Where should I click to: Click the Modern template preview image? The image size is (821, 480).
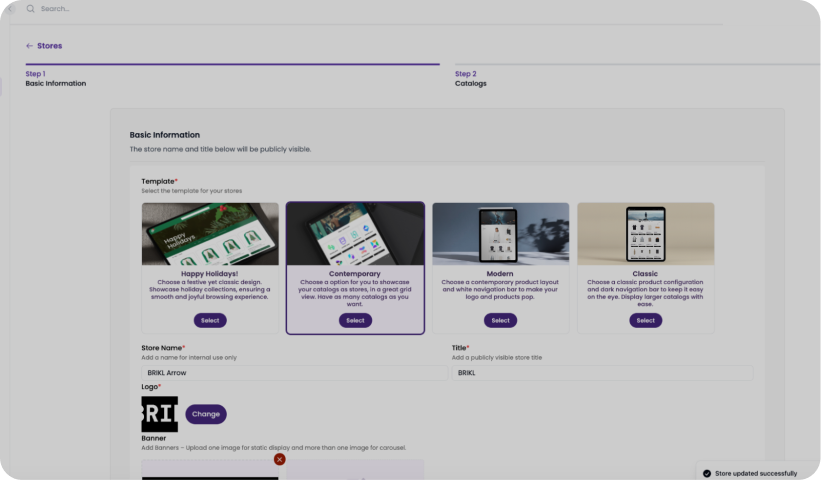point(500,234)
